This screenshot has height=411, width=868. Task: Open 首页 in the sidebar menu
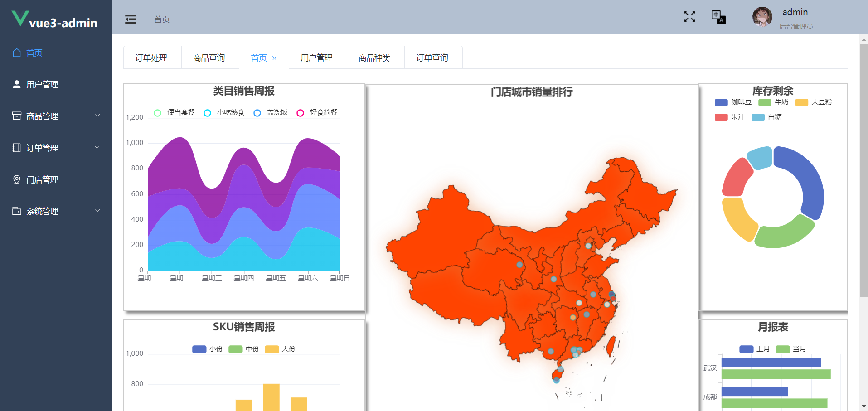[56, 53]
